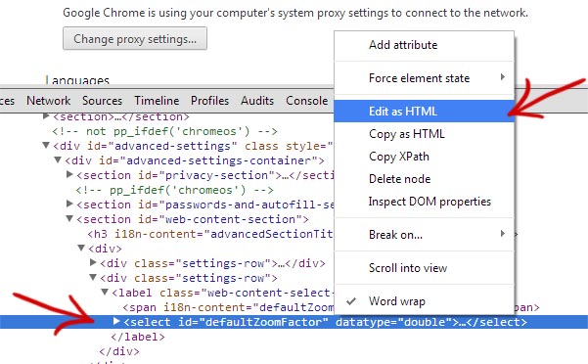Switch to the Network tab

(48, 101)
